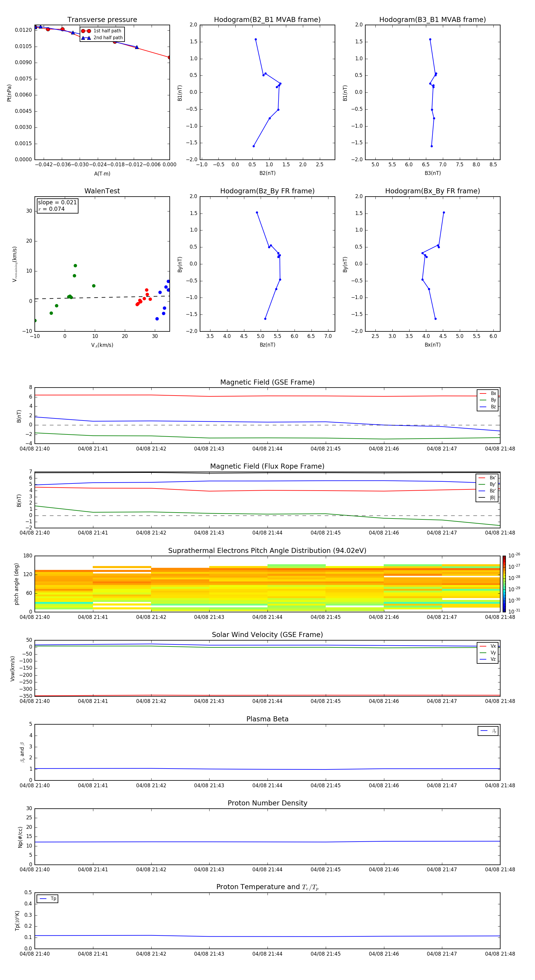The image size is (535, 980).
Task: Click the "Magnetic Field (GSE Frame)" title
Action: pyautogui.click(x=267, y=382)
